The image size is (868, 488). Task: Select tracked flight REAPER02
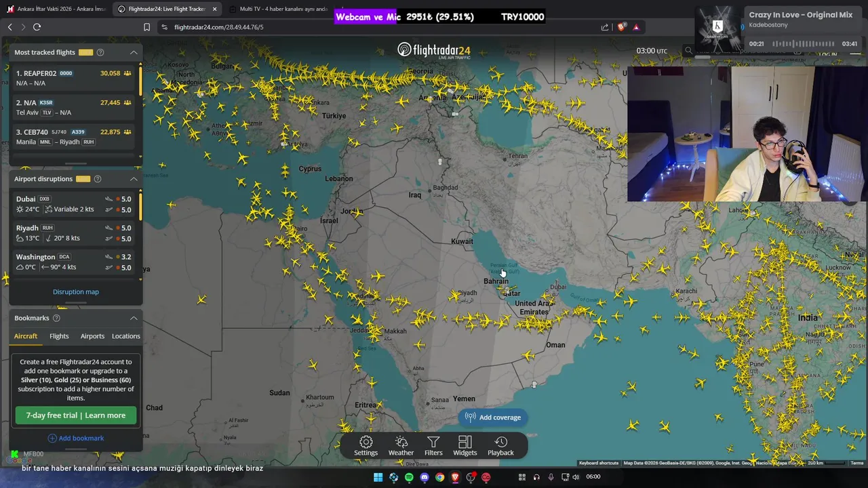(x=74, y=78)
